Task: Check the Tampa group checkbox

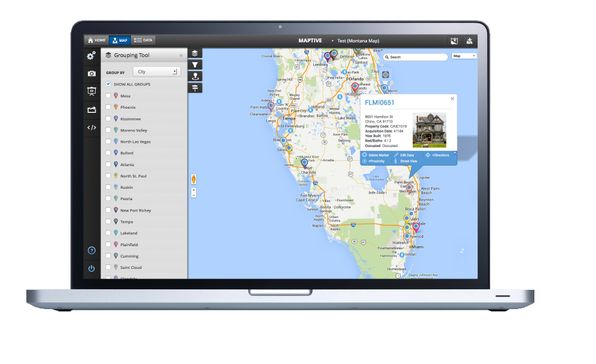Action: coord(108,221)
